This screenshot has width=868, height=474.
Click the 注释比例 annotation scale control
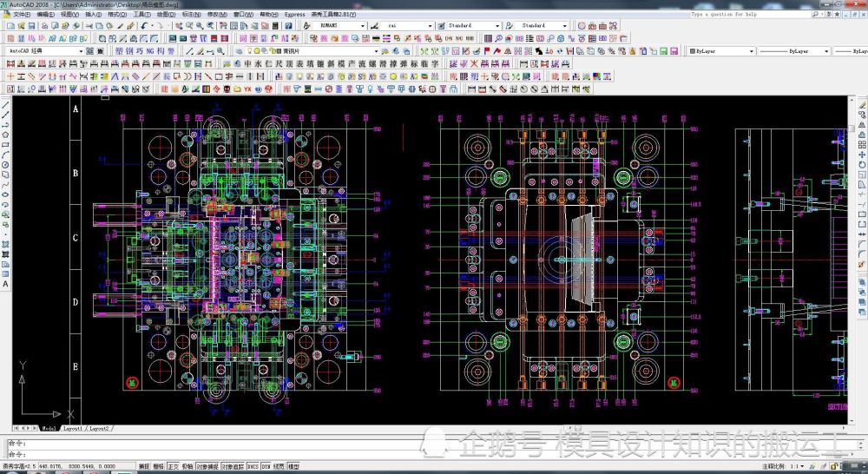point(783,467)
